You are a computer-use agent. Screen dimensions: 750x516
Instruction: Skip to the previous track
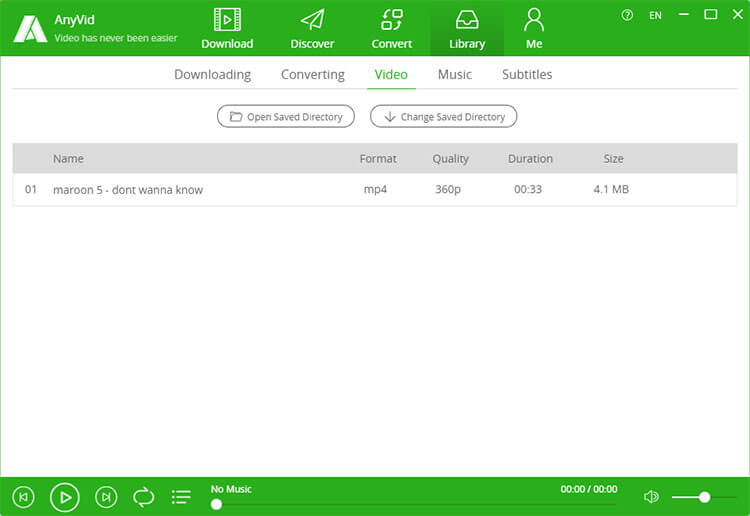click(x=23, y=497)
